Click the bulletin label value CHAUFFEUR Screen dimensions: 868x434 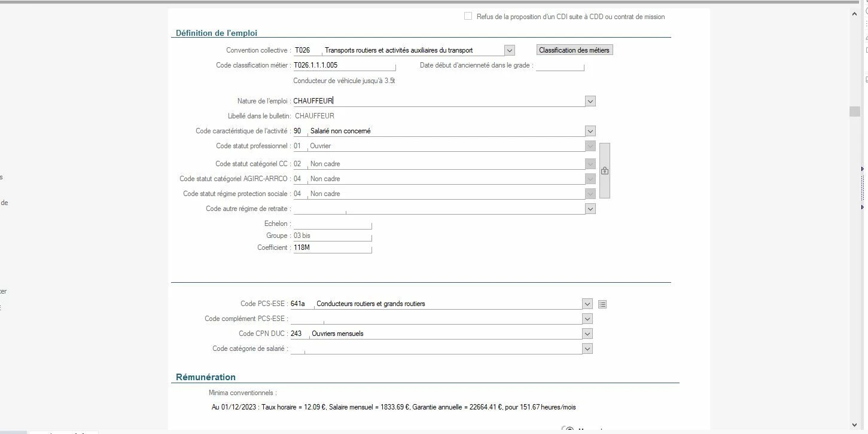(315, 116)
